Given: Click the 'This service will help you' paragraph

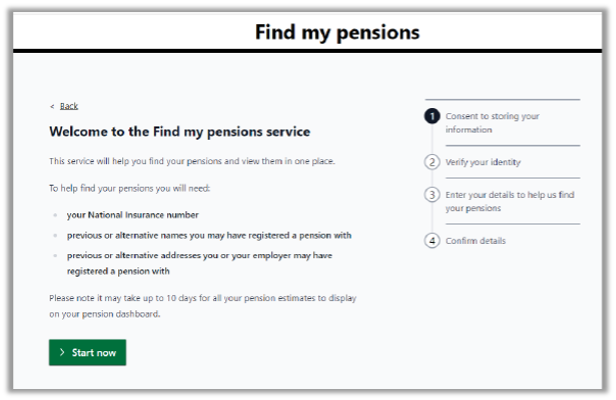Looking at the screenshot, I should click(x=193, y=161).
